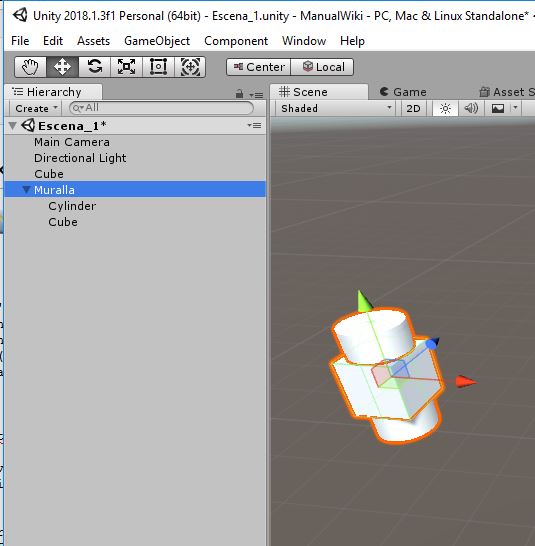Select the Muralla object row

[x=135, y=190]
